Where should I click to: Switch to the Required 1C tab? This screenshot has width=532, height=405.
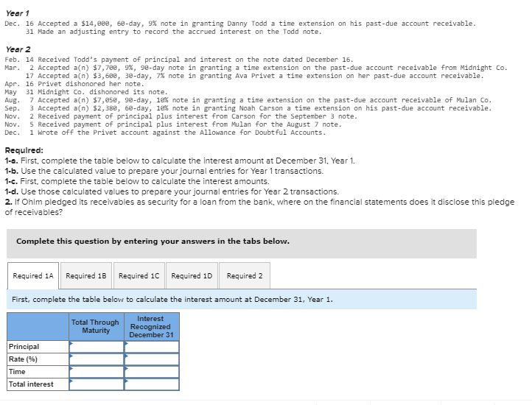(139, 275)
